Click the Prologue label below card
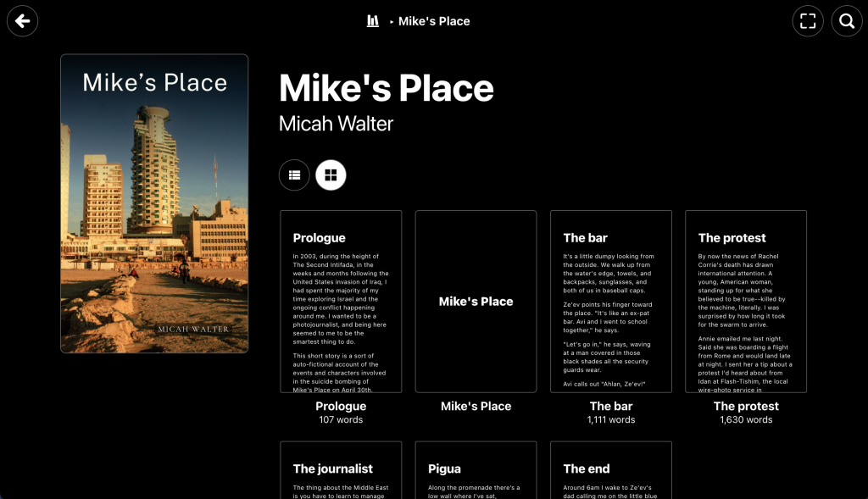Image resolution: width=868 pixels, height=499 pixels. click(x=341, y=407)
